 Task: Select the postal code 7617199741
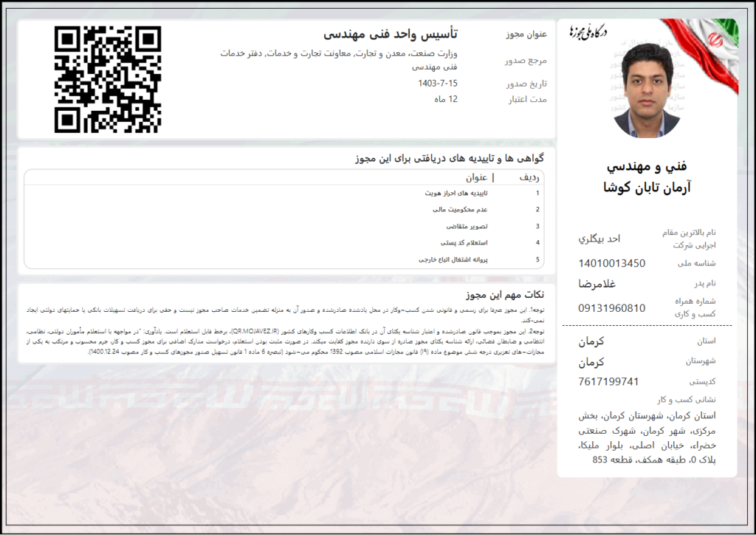tap(608, 381)
